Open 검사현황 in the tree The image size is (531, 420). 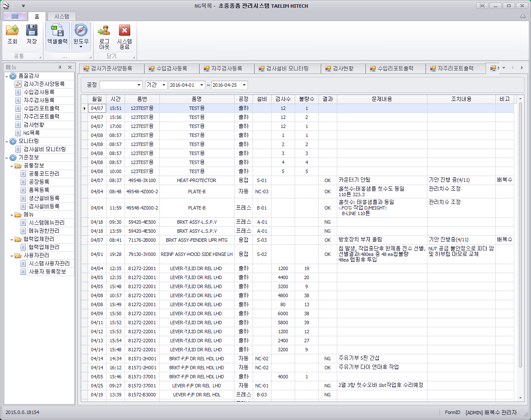pyautogui.click(x=34, y=125)
